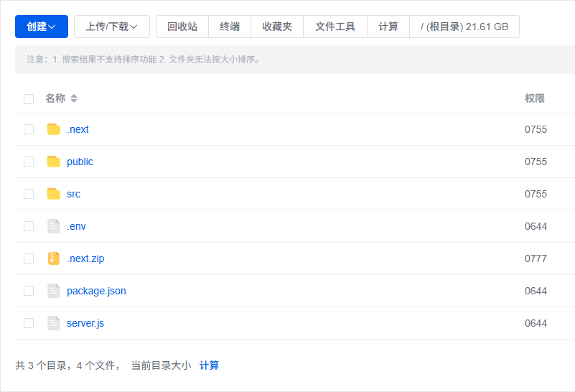Select the server.js row checkbox
575x392 pixels.
(29, 323)
